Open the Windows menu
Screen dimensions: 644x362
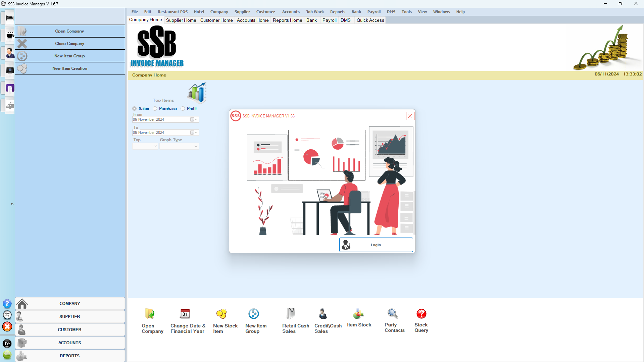[x=441, y=12]
